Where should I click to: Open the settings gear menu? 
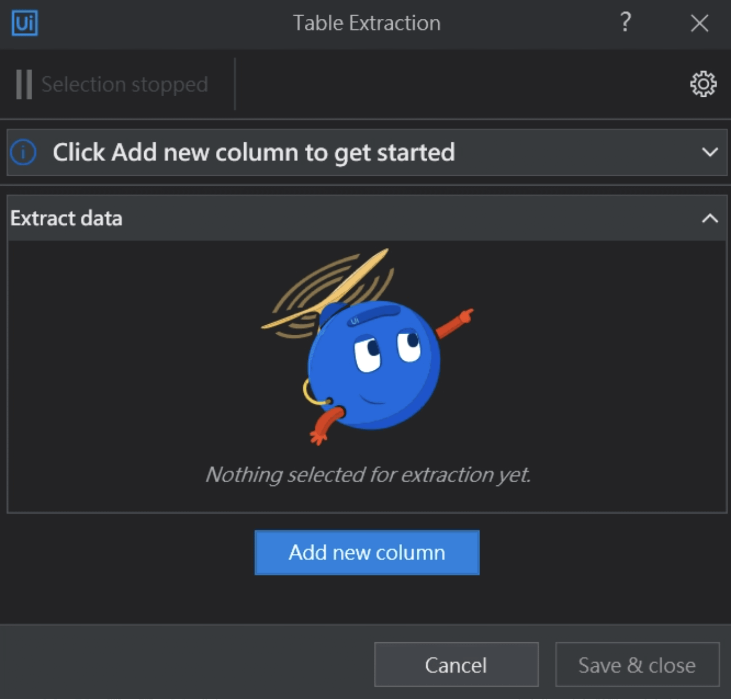[x=703, y=84]
